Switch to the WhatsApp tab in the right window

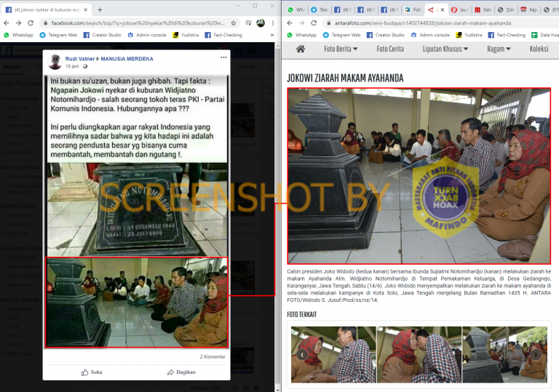point(296,9)
